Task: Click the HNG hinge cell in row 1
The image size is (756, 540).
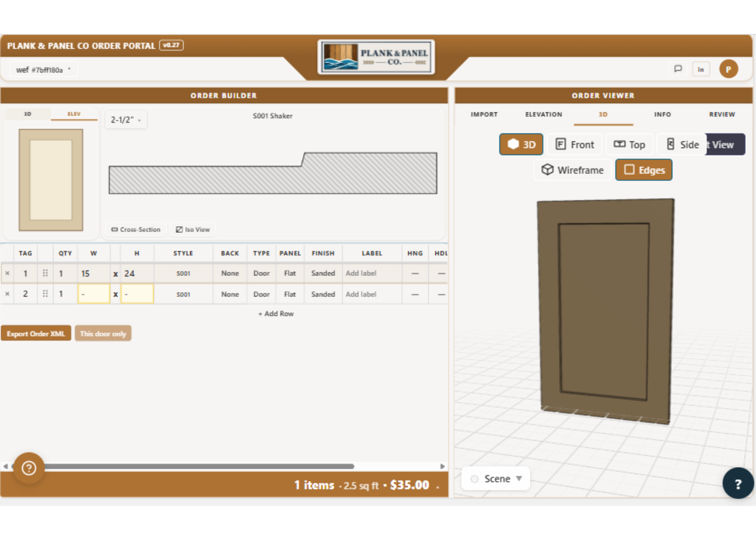Action: pos(415,273)
